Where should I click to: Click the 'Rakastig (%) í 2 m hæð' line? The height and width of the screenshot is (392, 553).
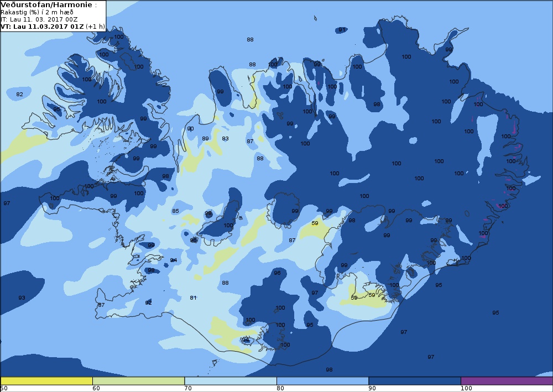point(37,12)
